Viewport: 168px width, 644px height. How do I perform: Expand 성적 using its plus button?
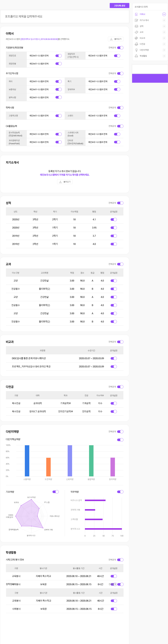click(x=164, y=26)
